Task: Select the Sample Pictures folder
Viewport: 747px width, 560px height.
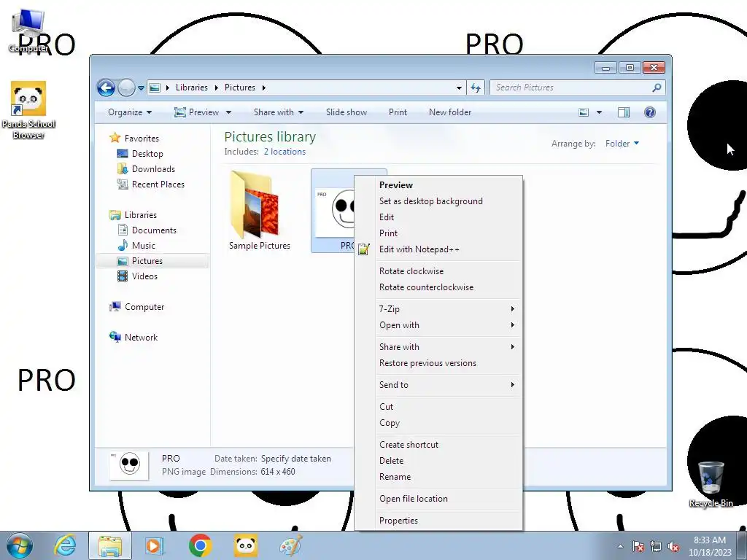Action: pyautogui.click(x=259, y=211)
